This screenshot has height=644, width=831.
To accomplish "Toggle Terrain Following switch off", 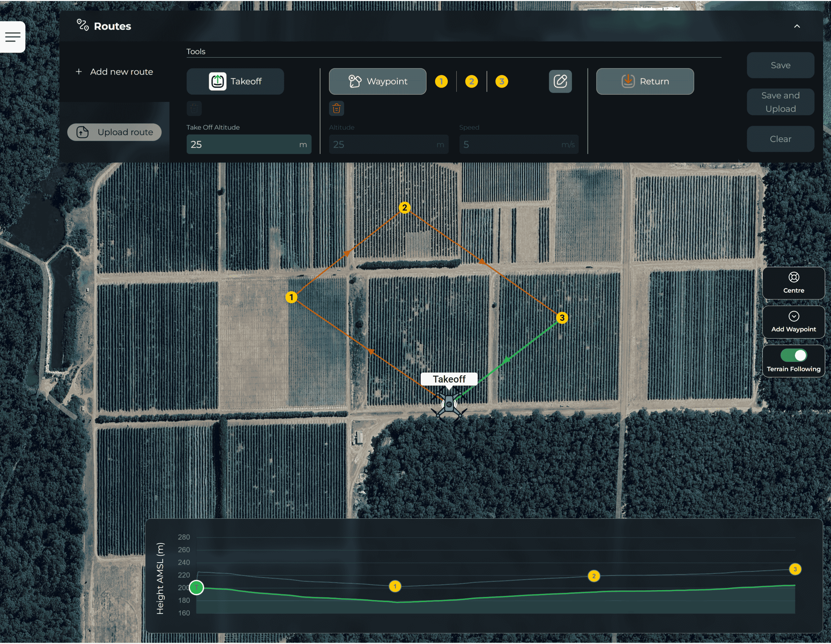I will tap(793, 355).
